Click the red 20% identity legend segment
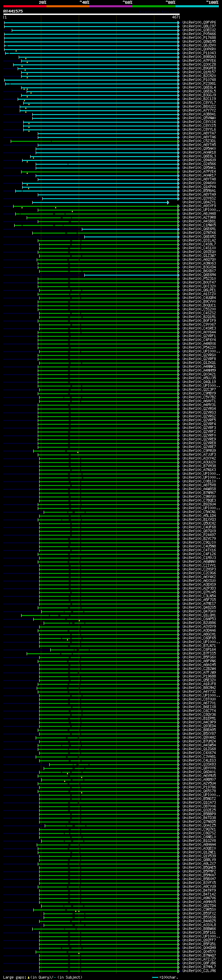 point(25,6)
